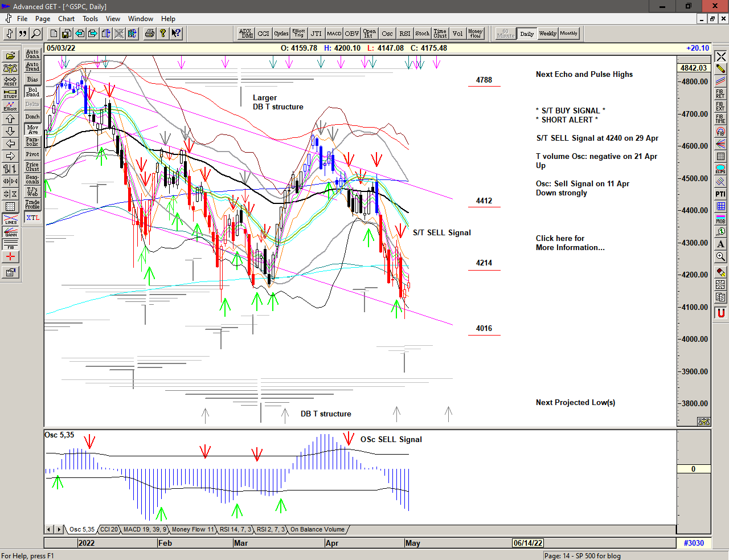Toggle the Mov Ave study button
729x560 pixels.
point(32,129)
